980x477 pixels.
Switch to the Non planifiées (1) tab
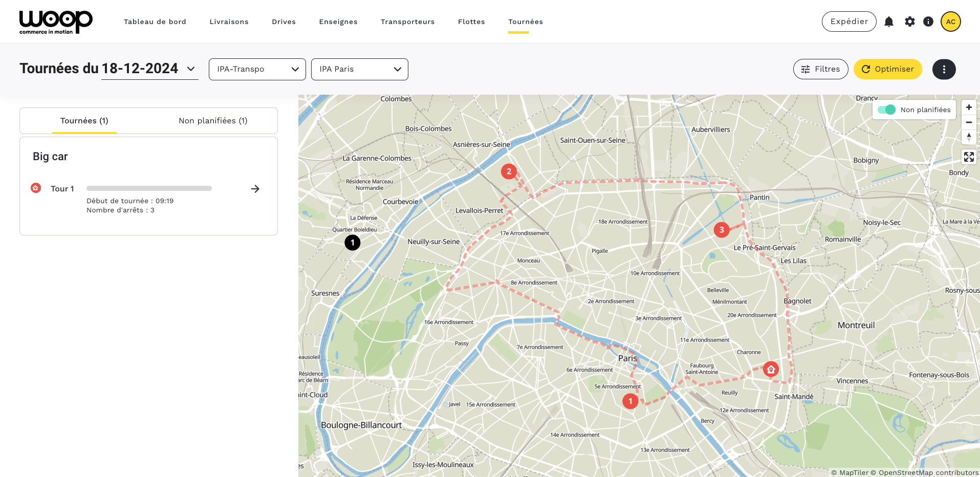213,121
